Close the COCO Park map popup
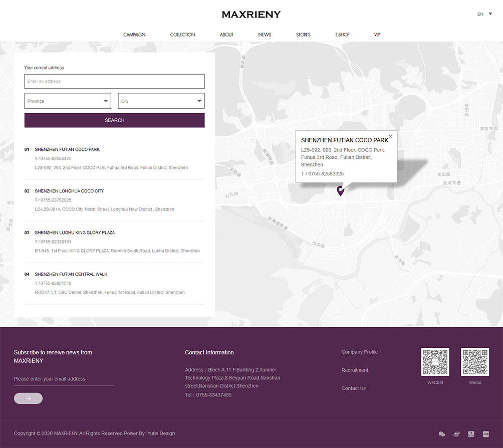 click(391, 136)
